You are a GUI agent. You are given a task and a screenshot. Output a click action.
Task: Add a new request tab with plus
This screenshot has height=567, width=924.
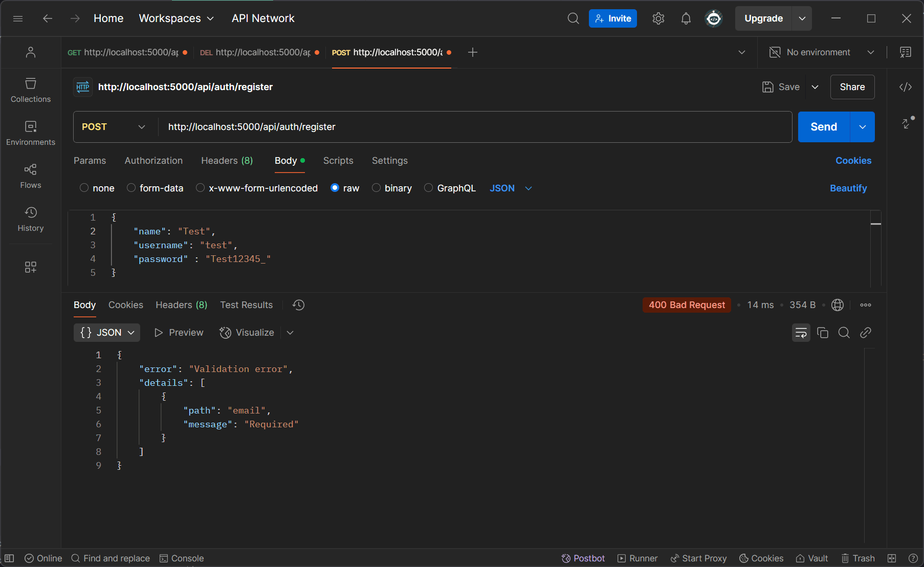click(473, 52)
